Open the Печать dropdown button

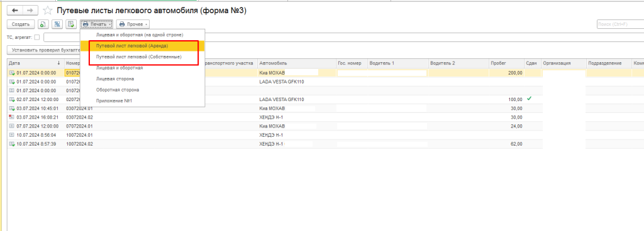coord(96,24)
